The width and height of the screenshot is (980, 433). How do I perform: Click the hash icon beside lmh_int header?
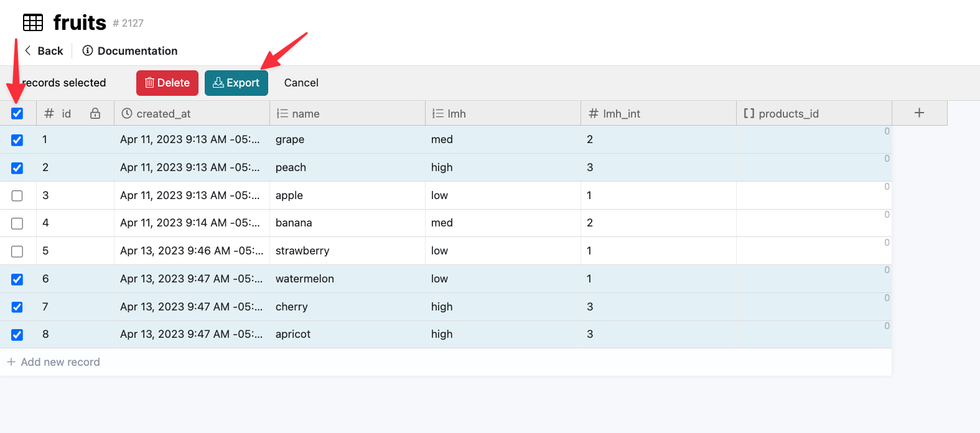point(594,113)
